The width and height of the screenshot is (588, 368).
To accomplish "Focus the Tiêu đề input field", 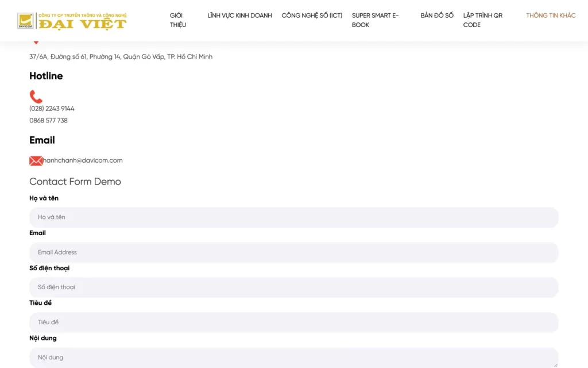I will click(294, 322).
